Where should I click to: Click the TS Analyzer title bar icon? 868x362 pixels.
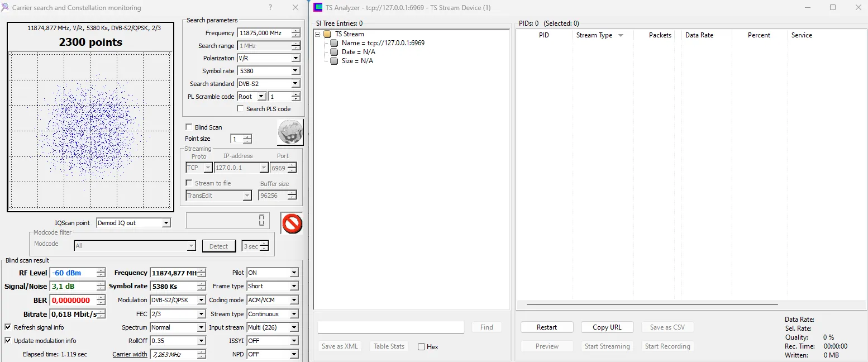click(x=318, y=8)
